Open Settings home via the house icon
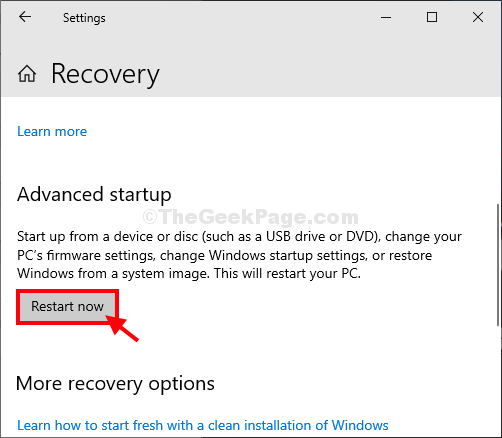Image resolution: width=502 pixels, height=438 pixels. point(27,74)
